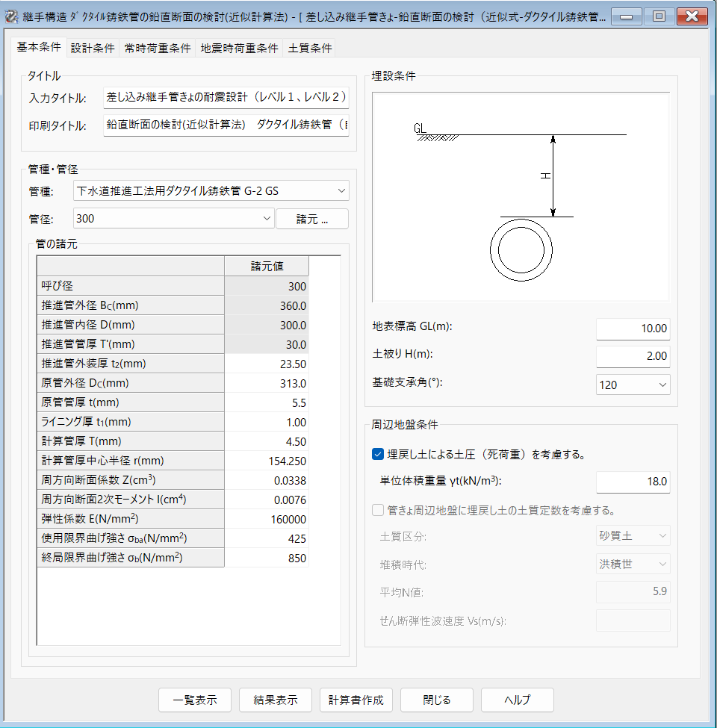The height and width of the screenshot is (728, 717).
Task: Edit the 単位体積重量 γt value field
Action: [633, 482]
